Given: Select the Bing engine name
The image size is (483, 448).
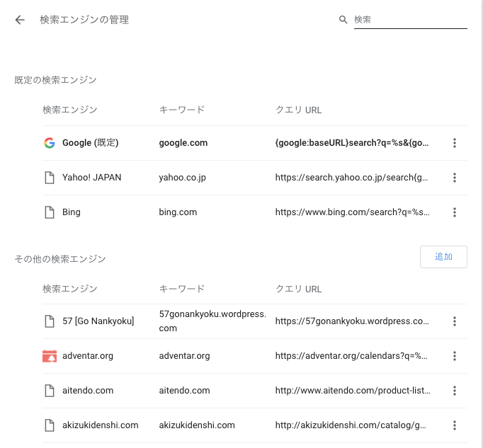Looking at the screenshot, I should [x=72, y=212].
